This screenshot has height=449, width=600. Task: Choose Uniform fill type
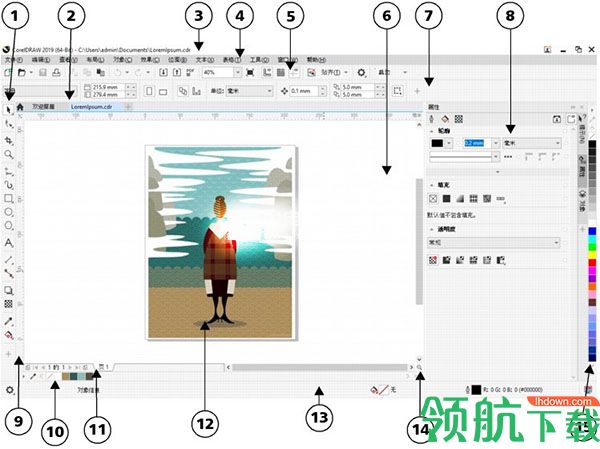tap(446, 198)
